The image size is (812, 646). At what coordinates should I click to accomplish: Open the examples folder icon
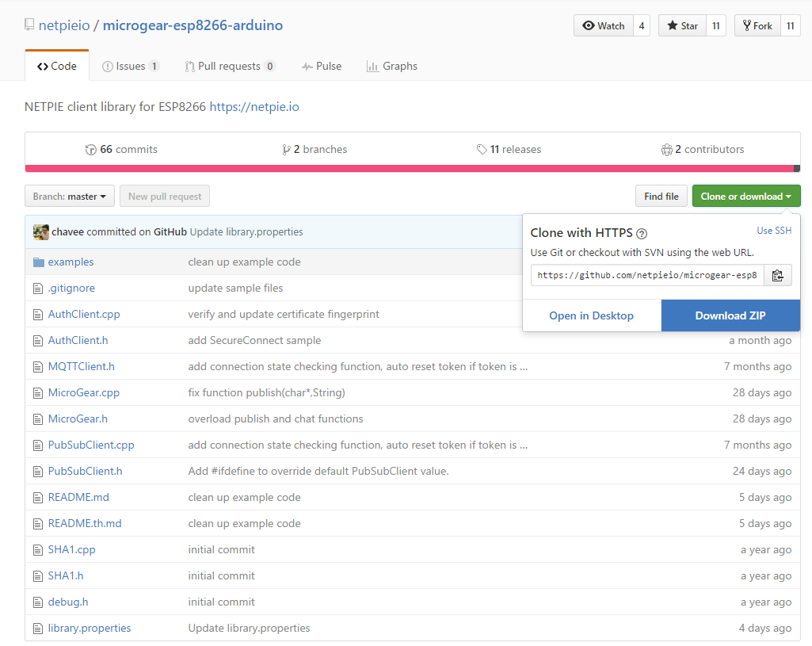tap(40, 261)
